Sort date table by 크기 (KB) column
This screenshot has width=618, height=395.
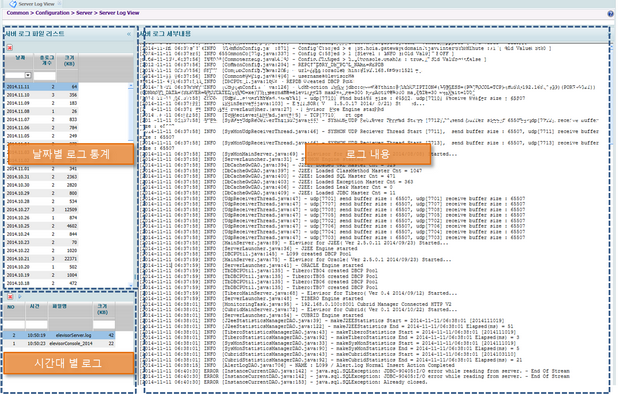click(x=69, y=61)
